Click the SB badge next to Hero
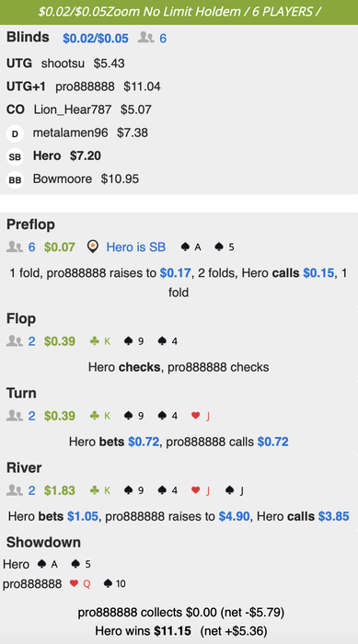The height and width of the screenshot is (644, 358). click(x=15, y=156)
